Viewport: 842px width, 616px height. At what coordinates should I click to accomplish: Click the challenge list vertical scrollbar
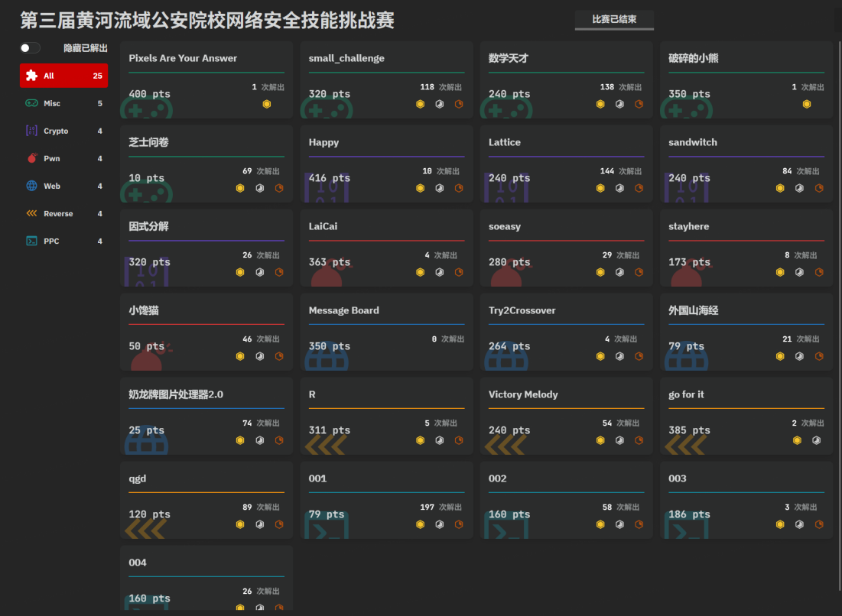838,229
